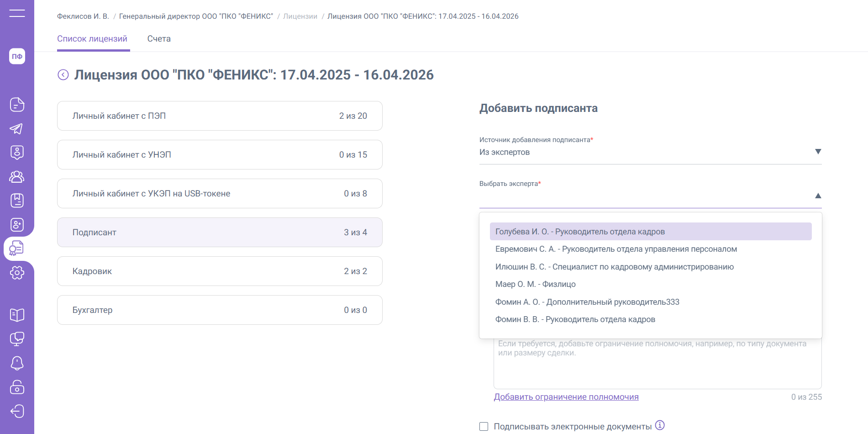Click the logout icon in sidebar
This screenshot has width=868, height=434.
click(x=17, y=411)
